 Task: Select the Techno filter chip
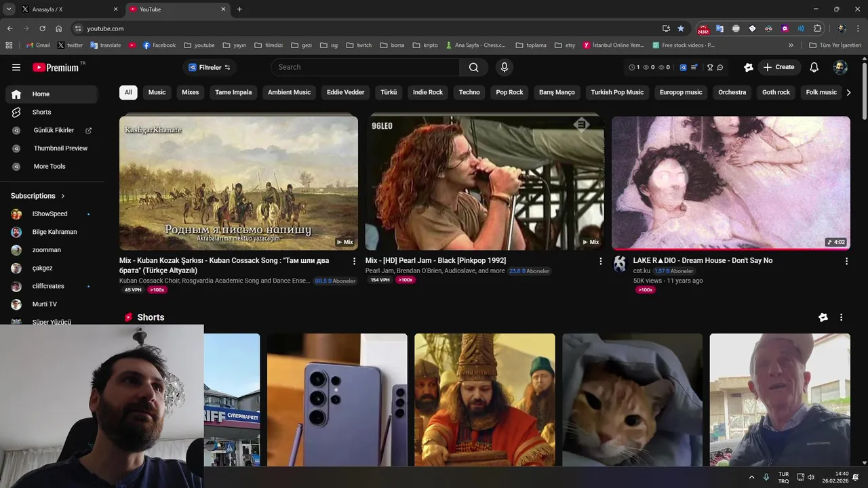[x=469, y=92]
